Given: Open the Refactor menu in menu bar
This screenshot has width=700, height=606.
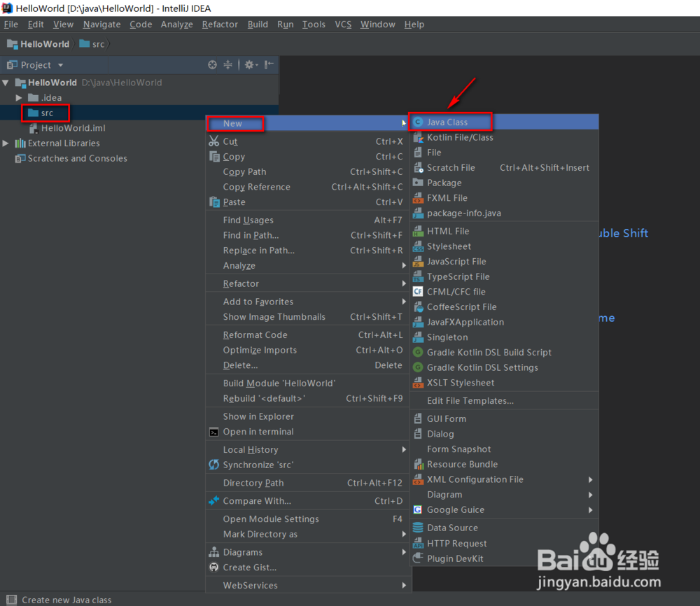Looking at the screenshot, I should pos(220,24).
